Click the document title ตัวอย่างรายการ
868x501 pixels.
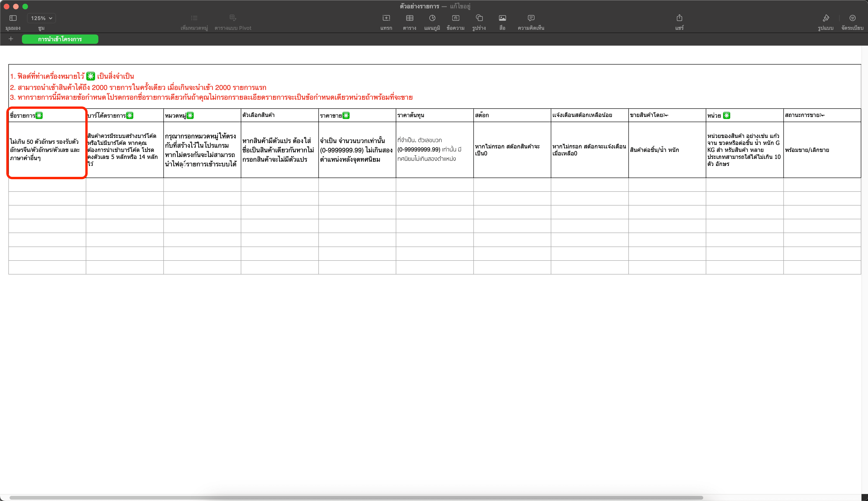coord(419,6)
